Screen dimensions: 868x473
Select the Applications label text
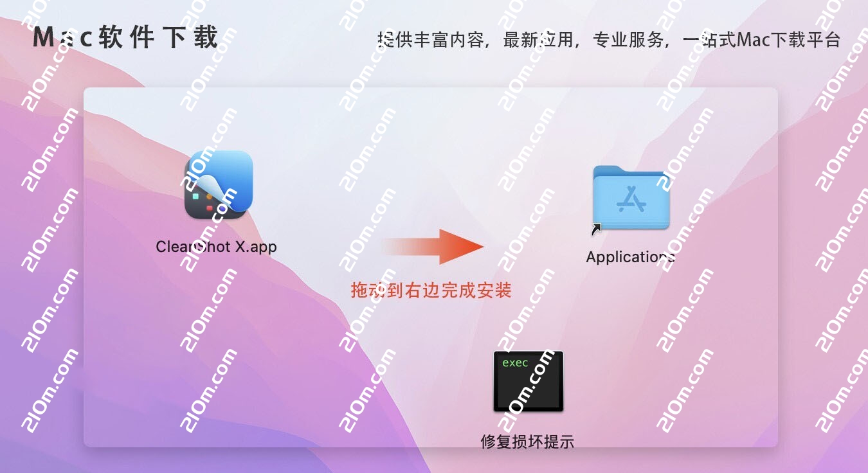coord(630,257)
